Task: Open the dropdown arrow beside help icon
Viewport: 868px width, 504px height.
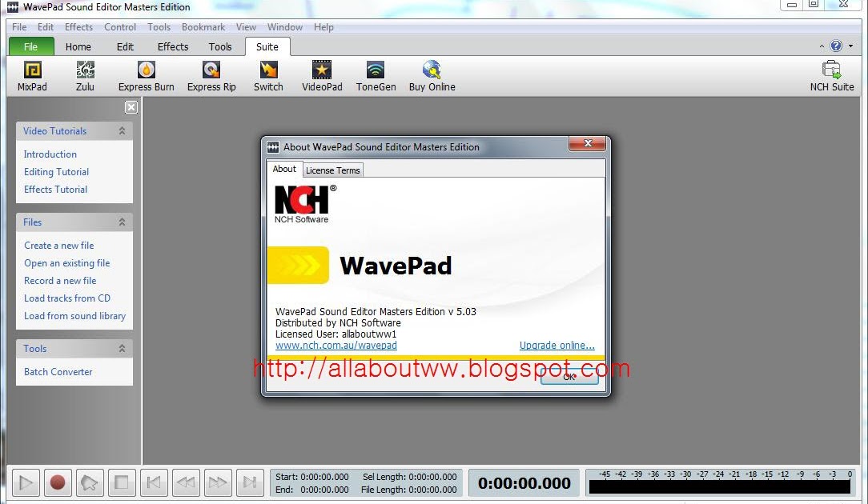Action: tap(851, 46)
